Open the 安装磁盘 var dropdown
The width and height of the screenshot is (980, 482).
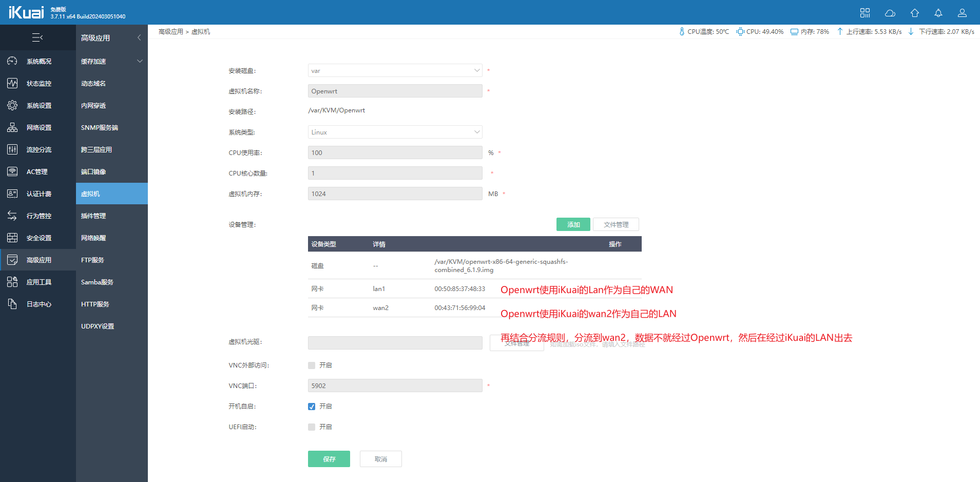click(x=395, y=70)
